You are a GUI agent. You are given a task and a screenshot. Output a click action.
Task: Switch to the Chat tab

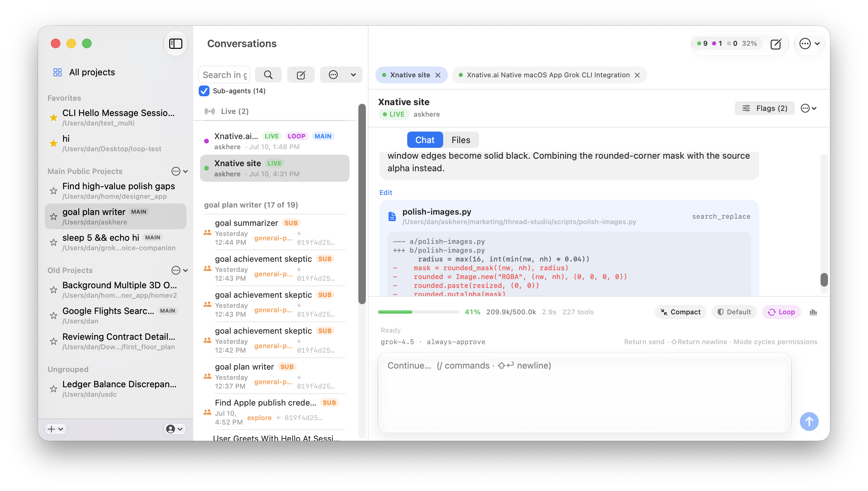(x=425, y=140)
